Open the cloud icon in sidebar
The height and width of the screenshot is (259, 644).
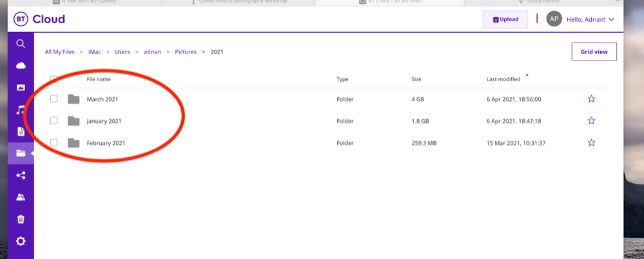[21, 66]
